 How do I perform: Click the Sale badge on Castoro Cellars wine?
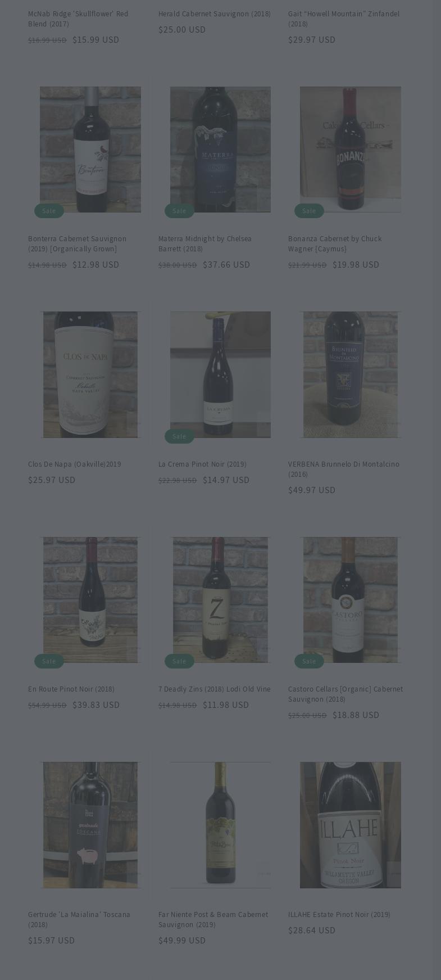309,661
